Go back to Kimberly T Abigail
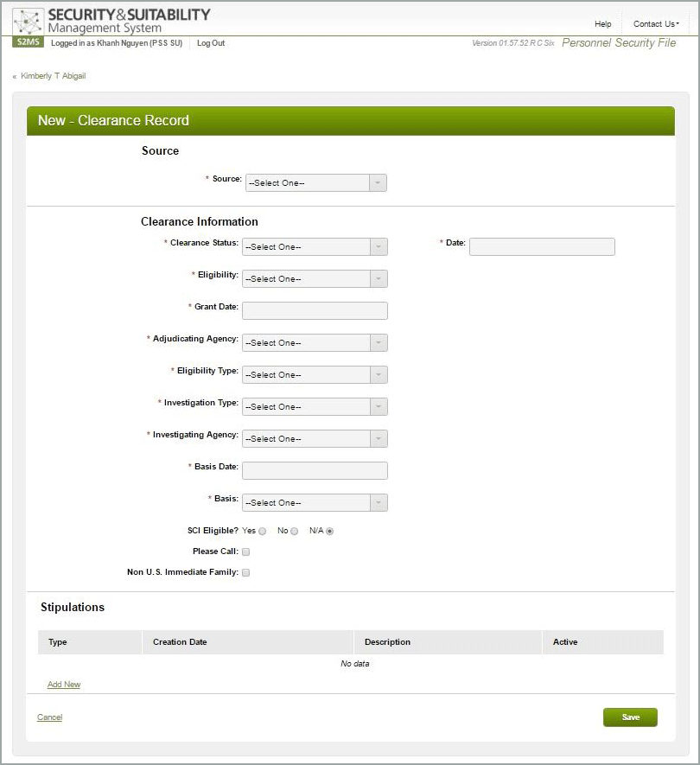Image resolution: width=700 pixels, height=765 pixels. pyautogui.click(x=53, y=76)
